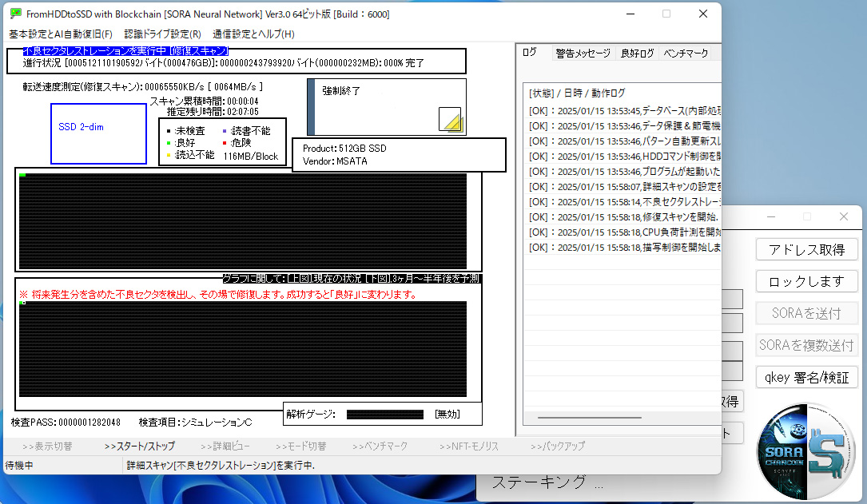Open the 基本設定とAI自動復旧(F) menu
Screen dimensions: 867x504
click(61, 34)
